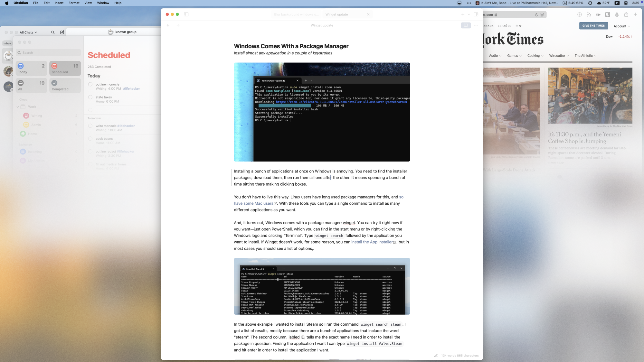
Task: Toggle reading view in Obsidian
Action: pos(466,25)
